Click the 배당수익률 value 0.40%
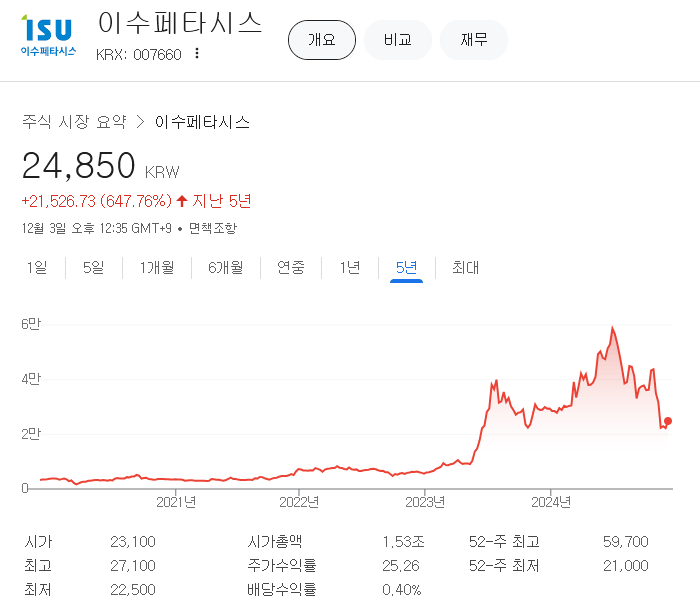This screenshot has height=609, width=700. coord(401,590)
